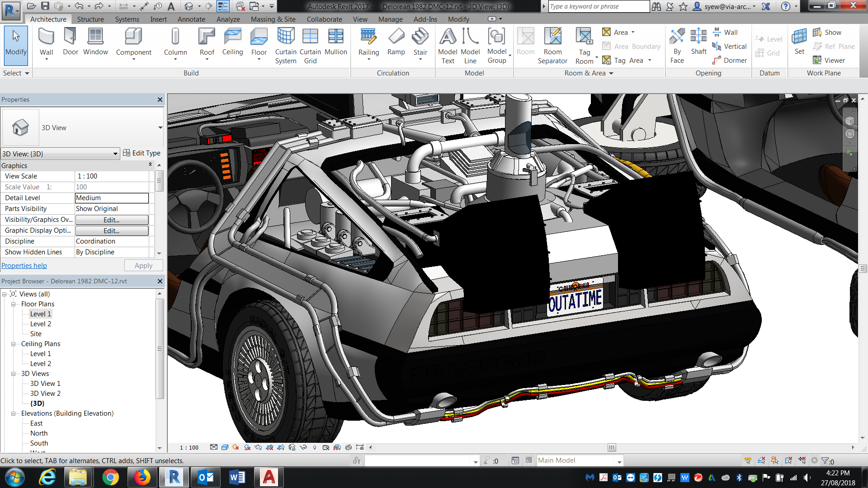
Task: Toggle Sun Path in the view control bar
Action: coord(236,447)
